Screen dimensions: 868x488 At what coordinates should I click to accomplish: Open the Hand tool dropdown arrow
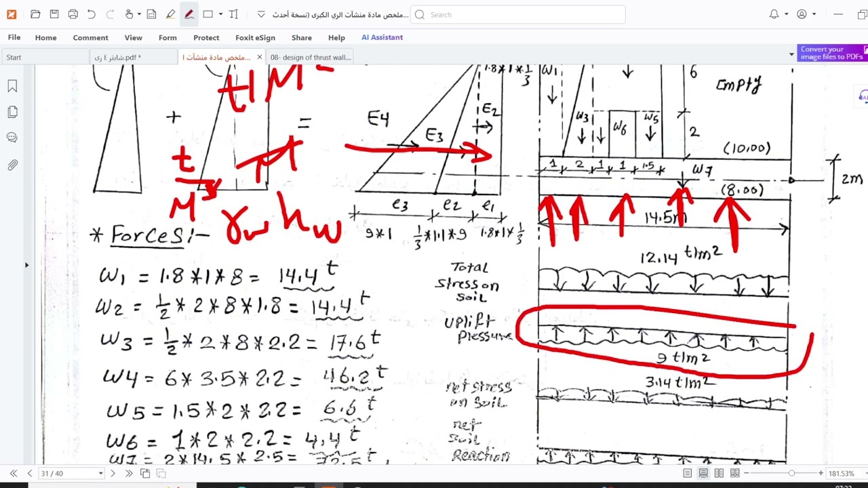140,14
